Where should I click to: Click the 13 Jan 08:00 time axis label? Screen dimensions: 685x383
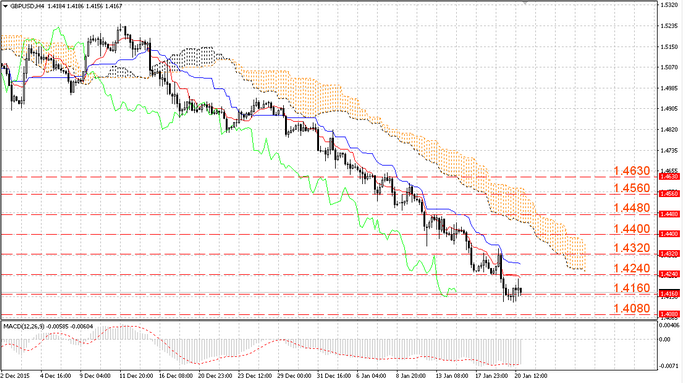point(452,376)
